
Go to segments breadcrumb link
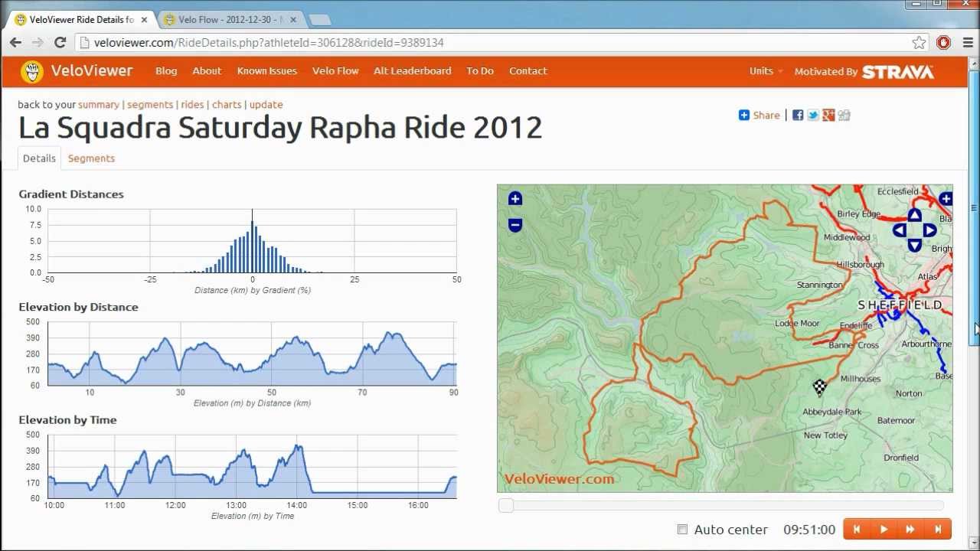pos(150,105)
